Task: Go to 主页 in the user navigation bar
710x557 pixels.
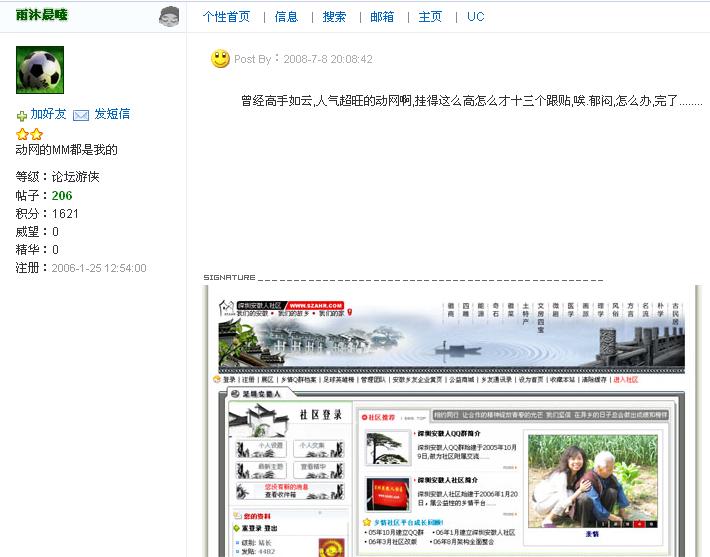Action: (x=430, y=17)
